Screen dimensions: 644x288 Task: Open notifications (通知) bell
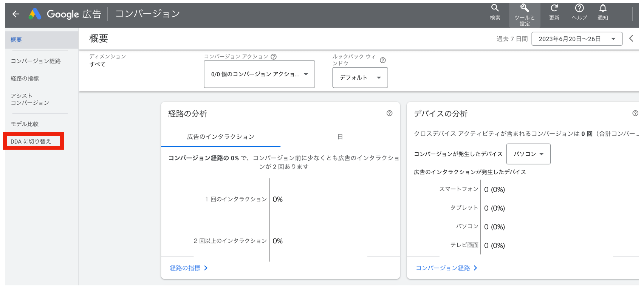tap(603, 12)
